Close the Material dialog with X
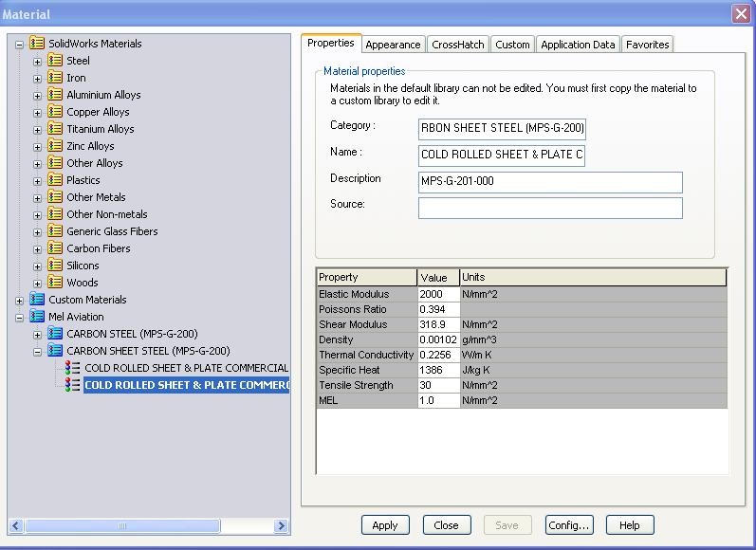The image size is (756, 550). (x=741, y=13)
